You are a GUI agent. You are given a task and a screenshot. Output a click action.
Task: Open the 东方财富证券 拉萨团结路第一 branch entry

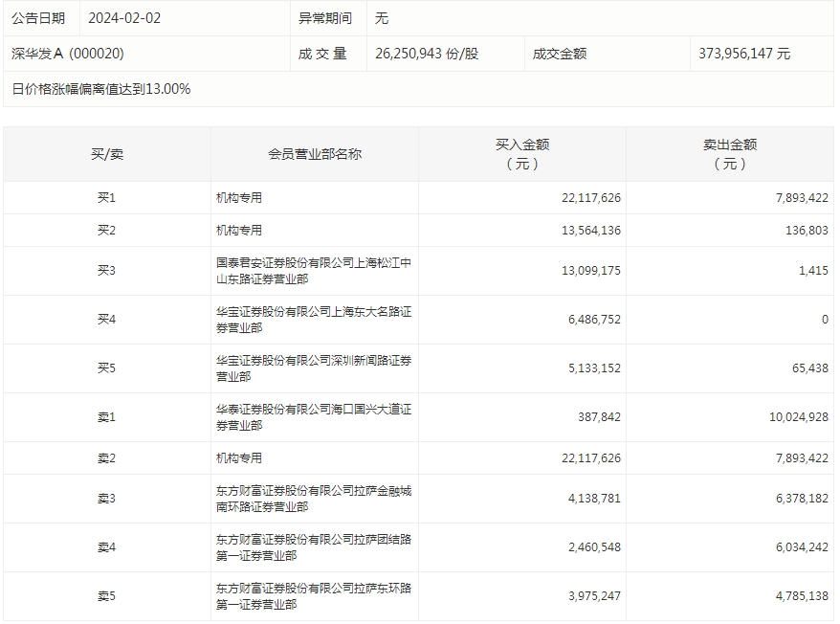(313, 547)
